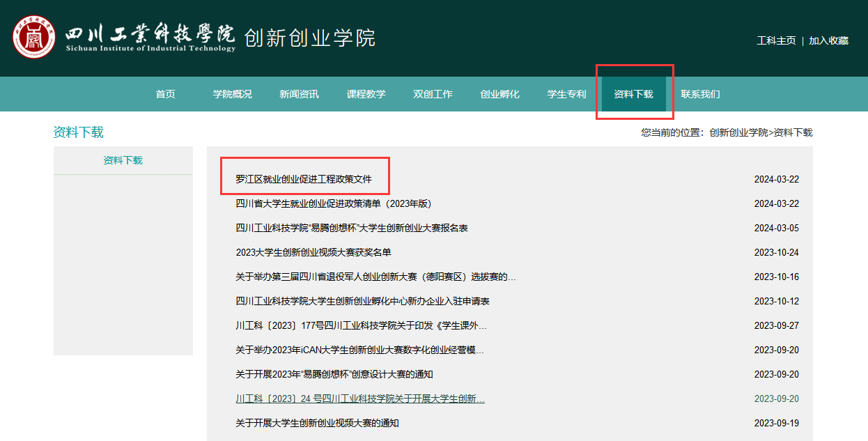Open the 学院概况 navigation item
Image resolution: width=868 pixels, height=441 pixels.
tap(232, 94)
